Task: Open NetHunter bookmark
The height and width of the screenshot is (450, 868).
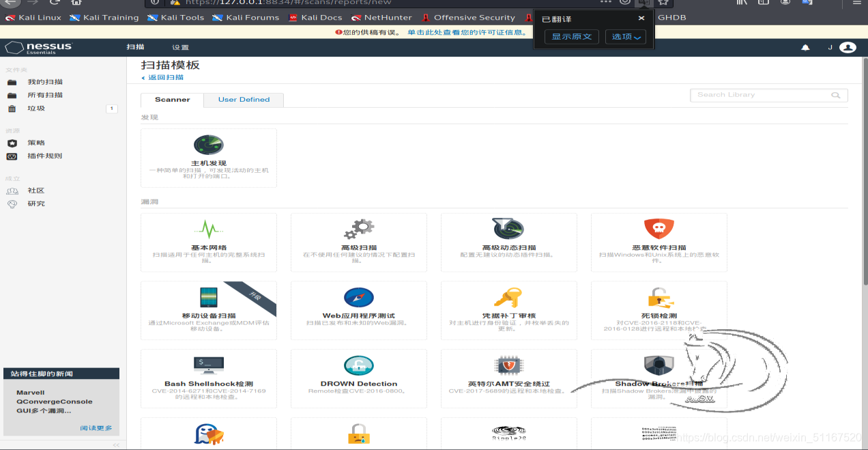Action: coord(381,18)
